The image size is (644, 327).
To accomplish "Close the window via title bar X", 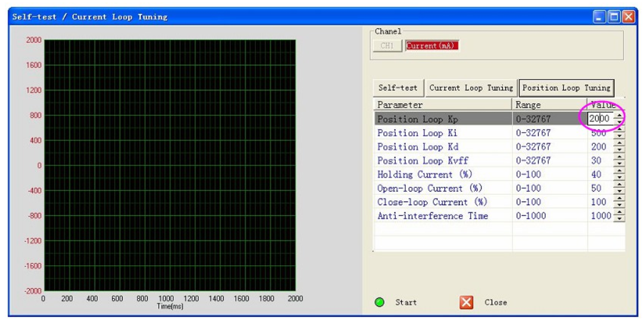I will [629, 17].
